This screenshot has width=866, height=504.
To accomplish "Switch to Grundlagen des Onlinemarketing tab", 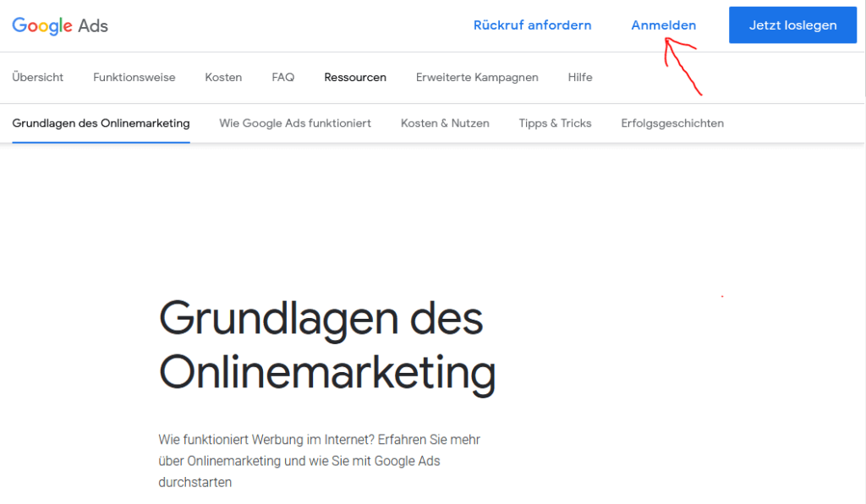I will 101,123.
